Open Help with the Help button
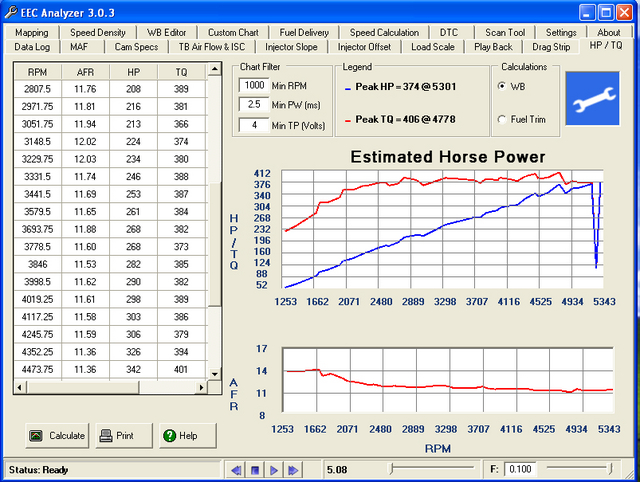The image size is (640, 482). click(188, 436)
